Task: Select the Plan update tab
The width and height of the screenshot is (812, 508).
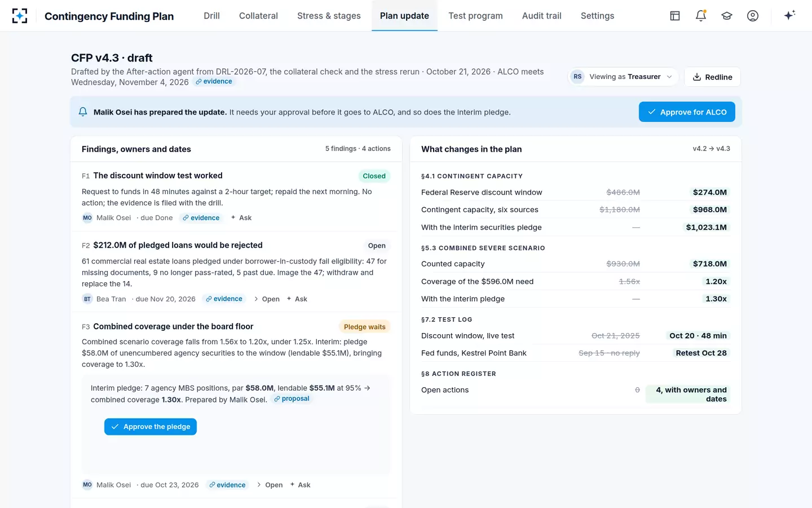Action: point(404,16)
